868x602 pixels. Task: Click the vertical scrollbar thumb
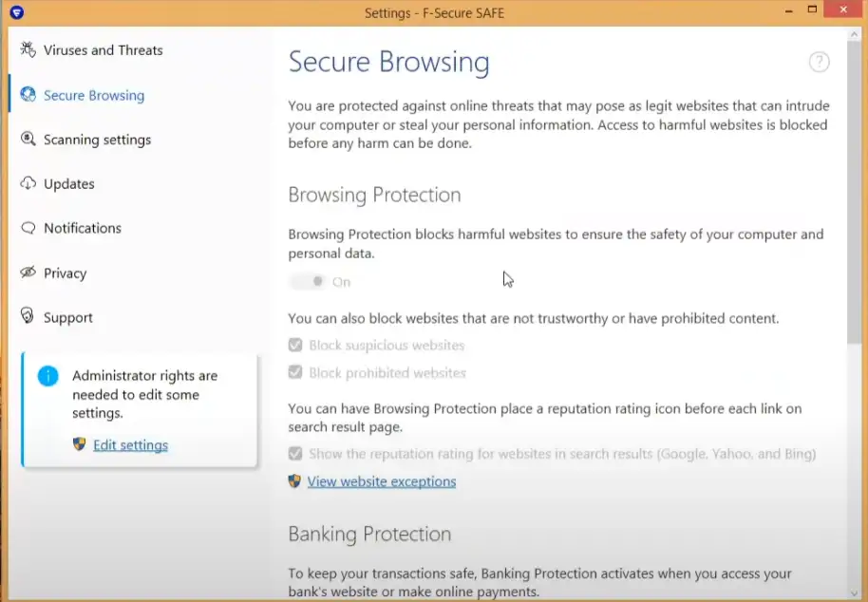856,190
